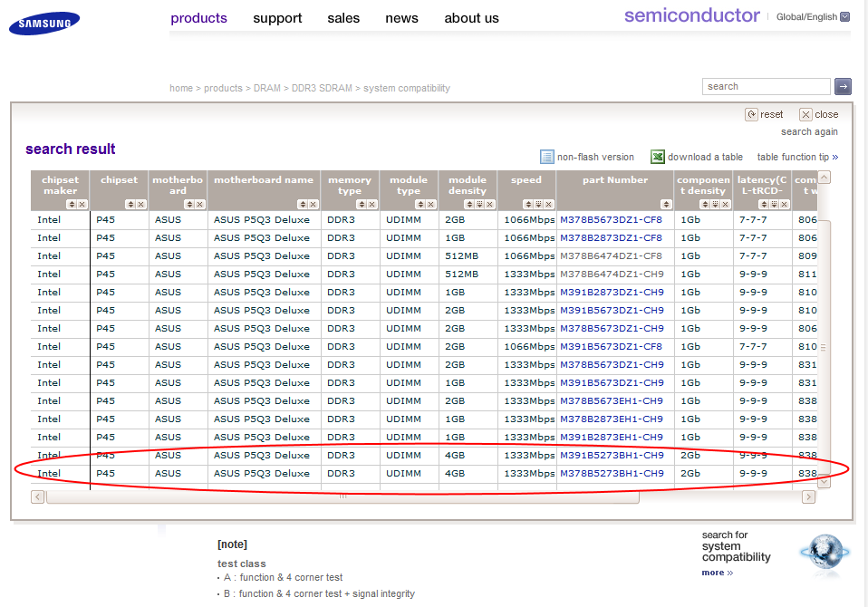Open part number M378B2873DZ1-CF8
Screen dimensions: 868x607
click(x=612, y=238)
